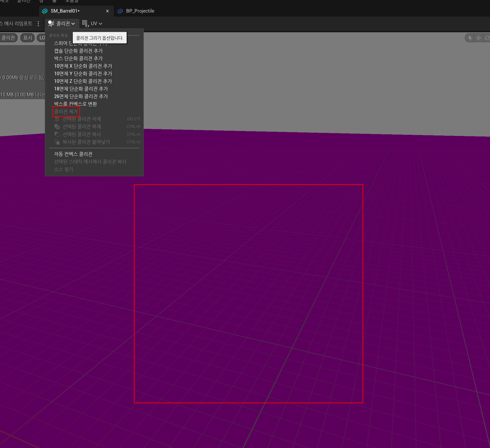Click the BP_Projectile blueprint tab icon
Image resolution: width=490 pixels, height=448 pixels.
click(x=120, y=11)
